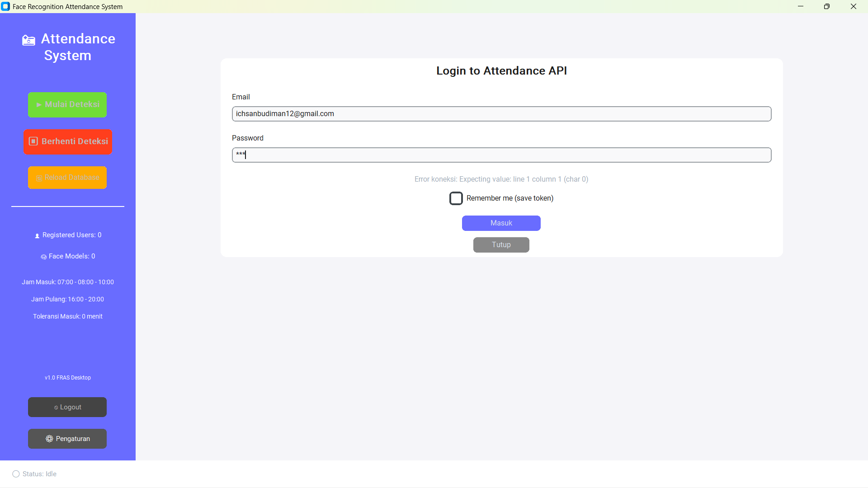Screen dimensions: 868x488
Task: Click the stop icon on Berhenti Deteksi
Action: [x=33, y=141]
